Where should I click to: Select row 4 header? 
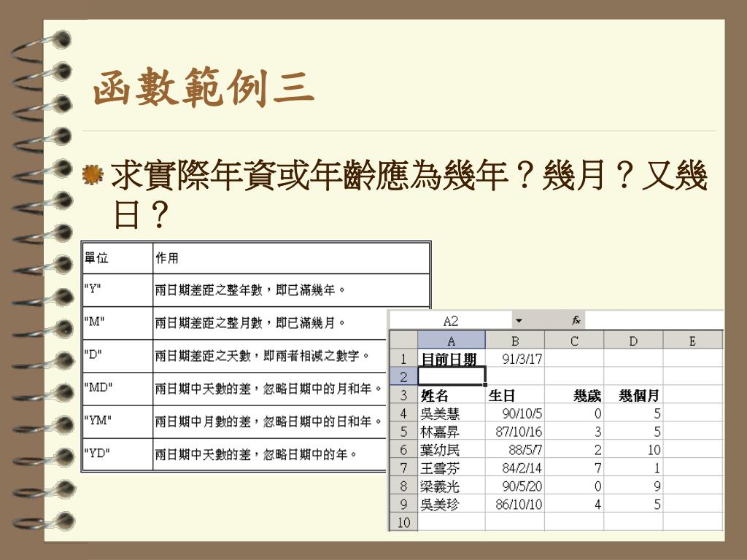point(403,413)
